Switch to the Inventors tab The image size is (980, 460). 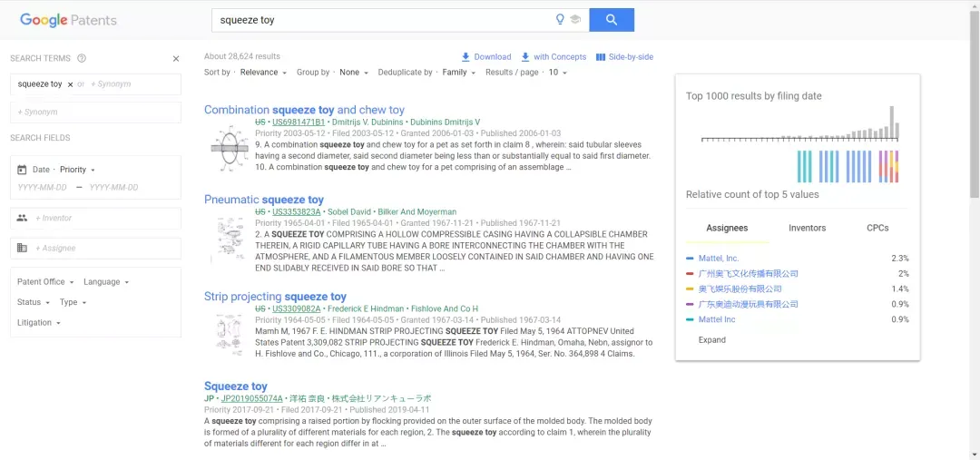[807, 228]
